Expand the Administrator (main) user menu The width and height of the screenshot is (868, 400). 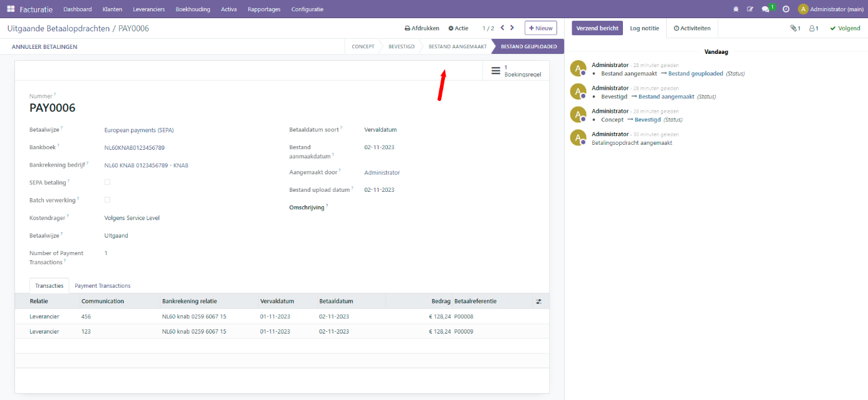click(830, 9)
